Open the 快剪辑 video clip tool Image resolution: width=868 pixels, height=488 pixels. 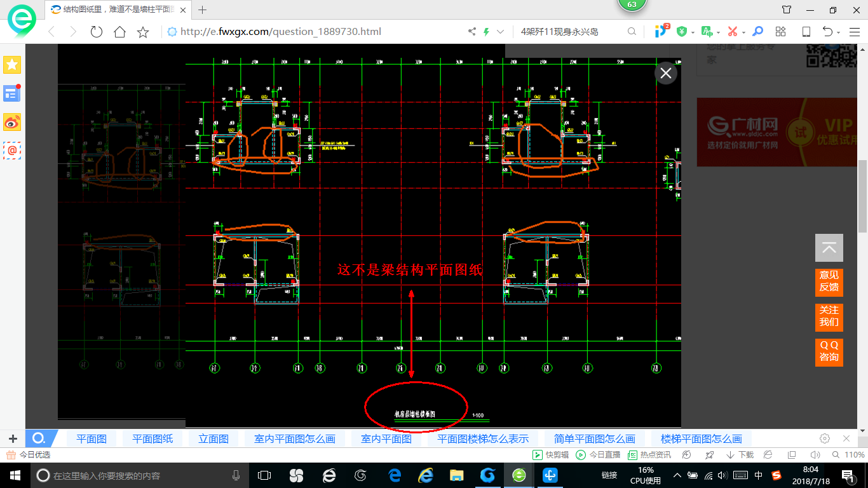point(550,455)
